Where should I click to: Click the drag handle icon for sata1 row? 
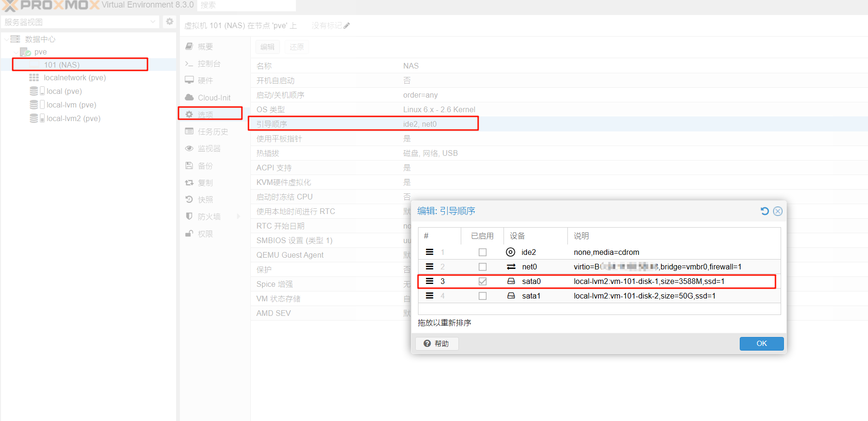click(x=429, y=296)
